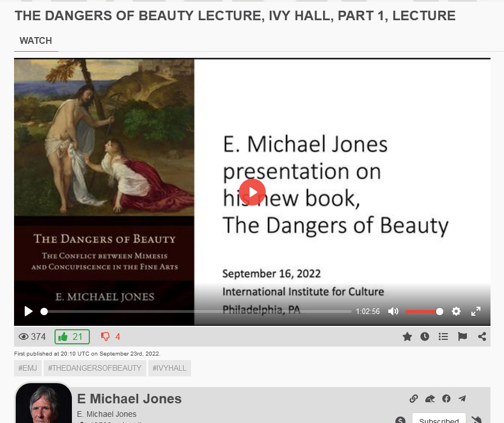The height and width of the screenshot is (423, 504).
Task: Click the dollar tip icon
Action: tap(400, 420)
